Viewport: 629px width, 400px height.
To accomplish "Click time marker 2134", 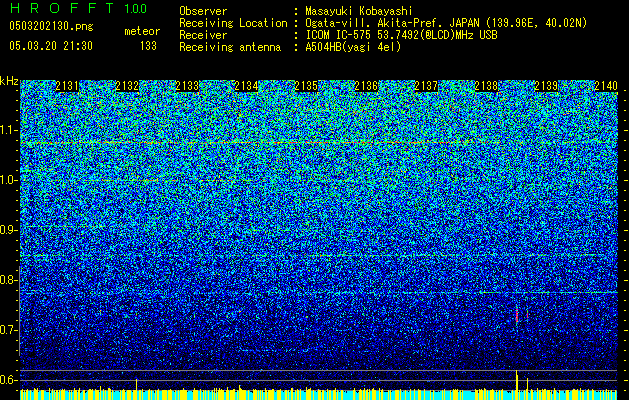I will pyautogui.click(x=246, y=86).
